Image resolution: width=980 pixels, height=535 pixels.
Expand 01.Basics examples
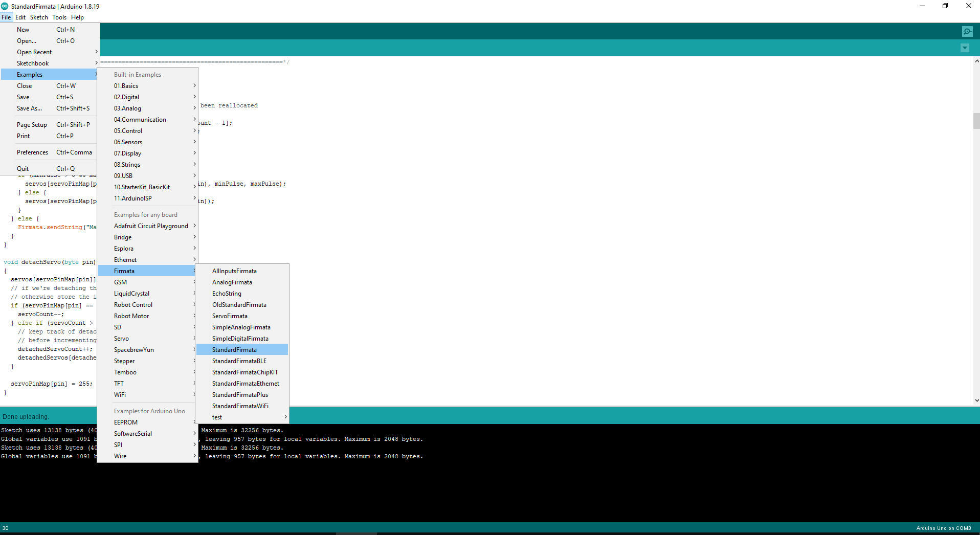tap(147, 86)
